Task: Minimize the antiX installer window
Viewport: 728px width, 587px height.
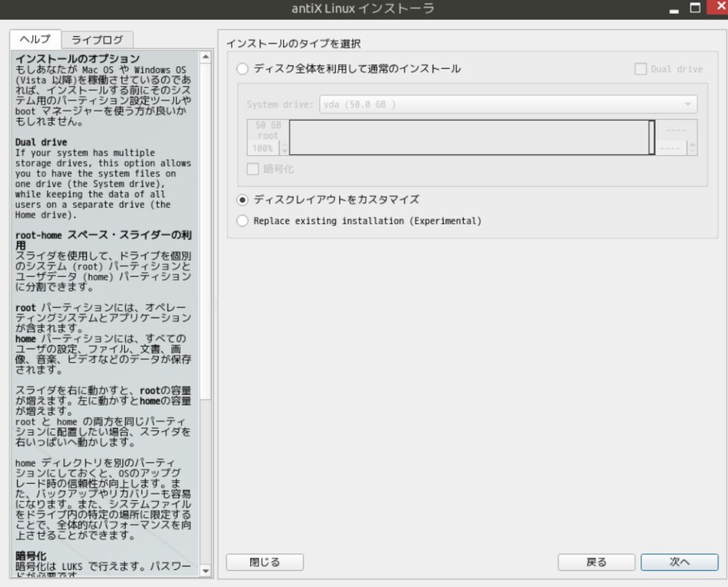Action: [x=674, y=9]
